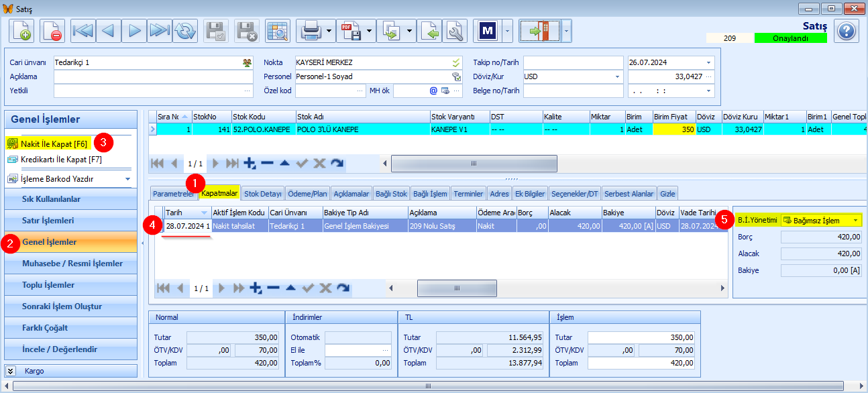Select the Nakit tahsilat cell
This screenshot has width=868, height=393.
point(239,226)
